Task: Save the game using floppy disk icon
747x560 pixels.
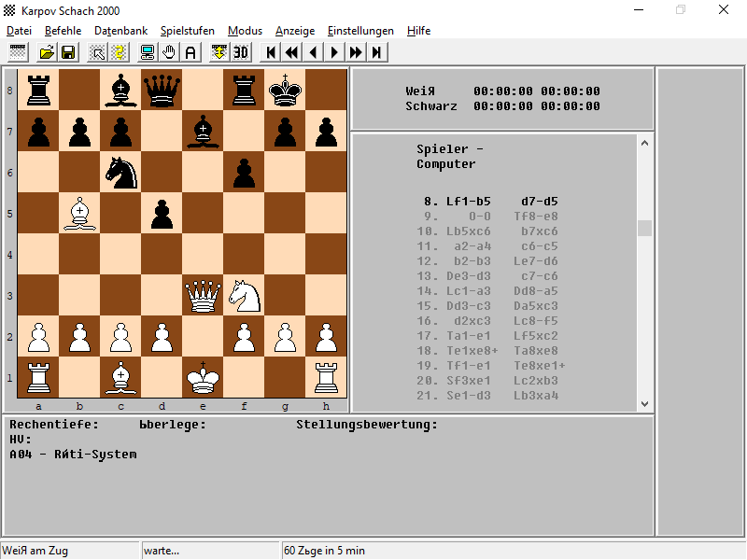Action: pos(68,52)
